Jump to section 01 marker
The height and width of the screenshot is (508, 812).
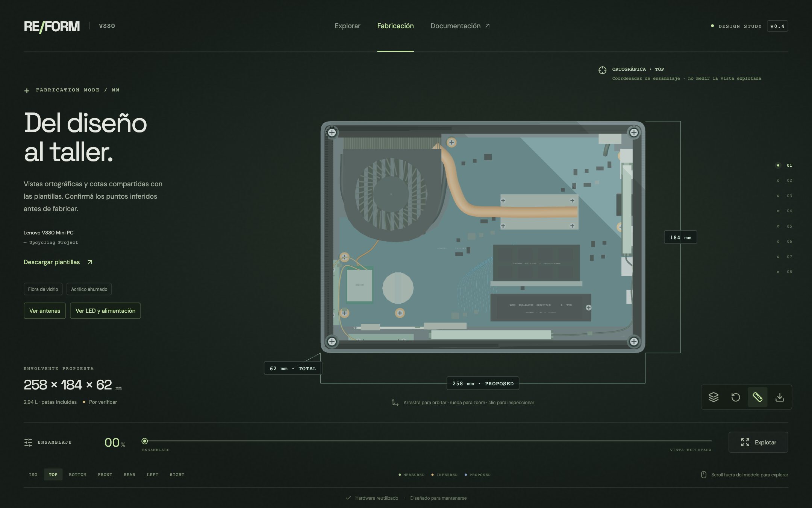[784, 165]
